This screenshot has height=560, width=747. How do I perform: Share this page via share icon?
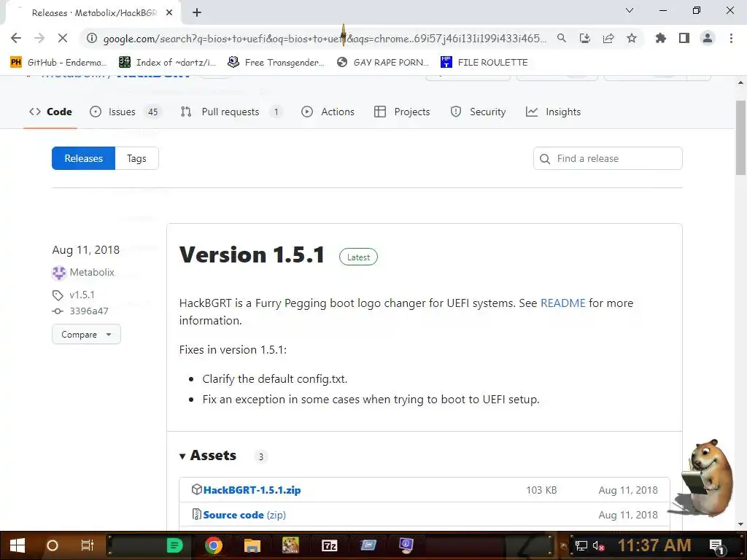coord(608,38)
